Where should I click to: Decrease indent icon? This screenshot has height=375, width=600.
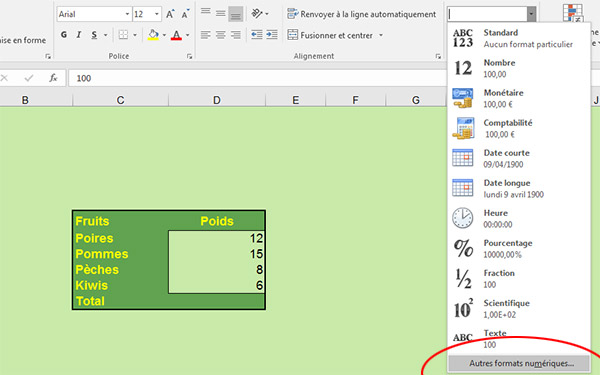coord(256,35)
